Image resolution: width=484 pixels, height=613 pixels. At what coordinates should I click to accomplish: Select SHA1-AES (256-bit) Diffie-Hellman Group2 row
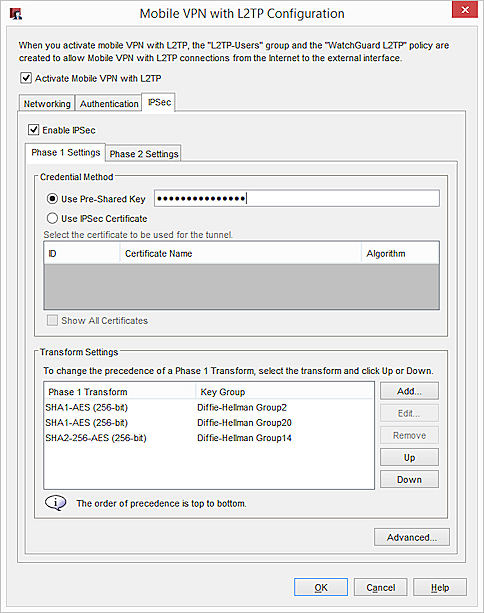(x=209, y=407)
